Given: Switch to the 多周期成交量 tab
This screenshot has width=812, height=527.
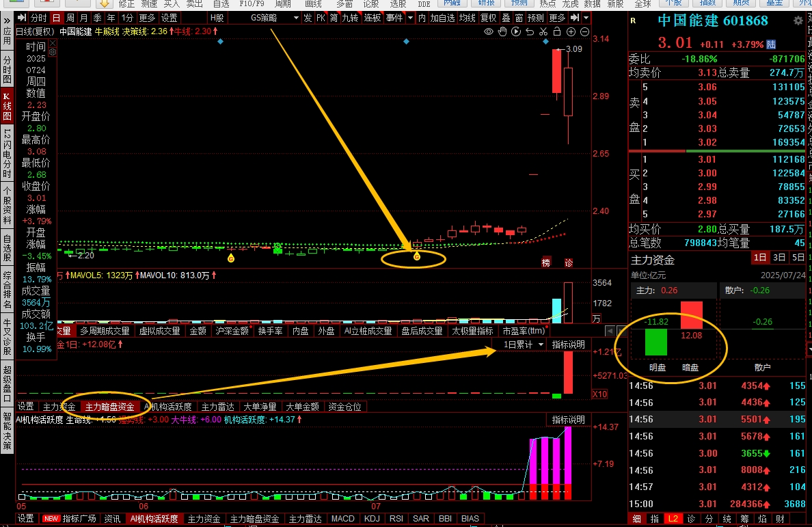Looking at the screenshot, I should point(105,331).
